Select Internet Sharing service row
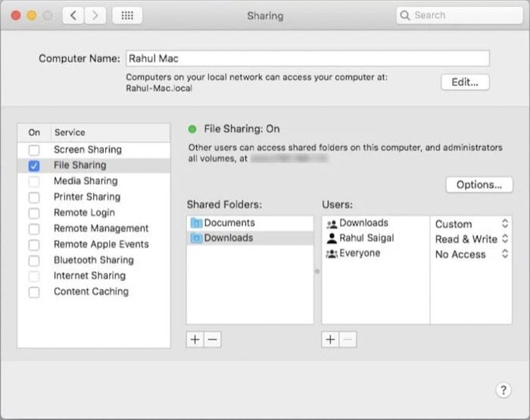The image size is (530, 420). (94, 275)
